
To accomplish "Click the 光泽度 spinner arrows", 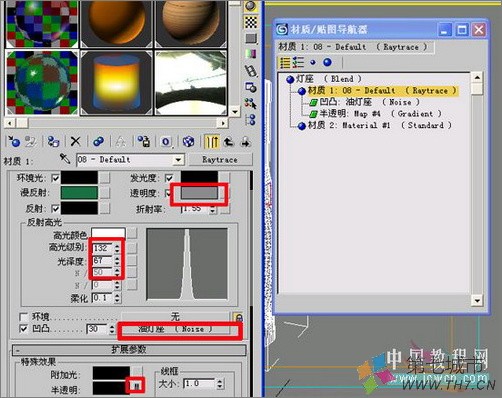I will [x=117, y=260].
